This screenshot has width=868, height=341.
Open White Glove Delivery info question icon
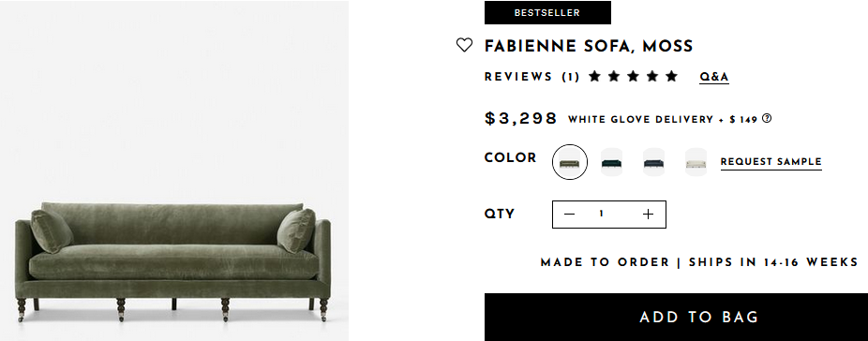coord(767,118)
